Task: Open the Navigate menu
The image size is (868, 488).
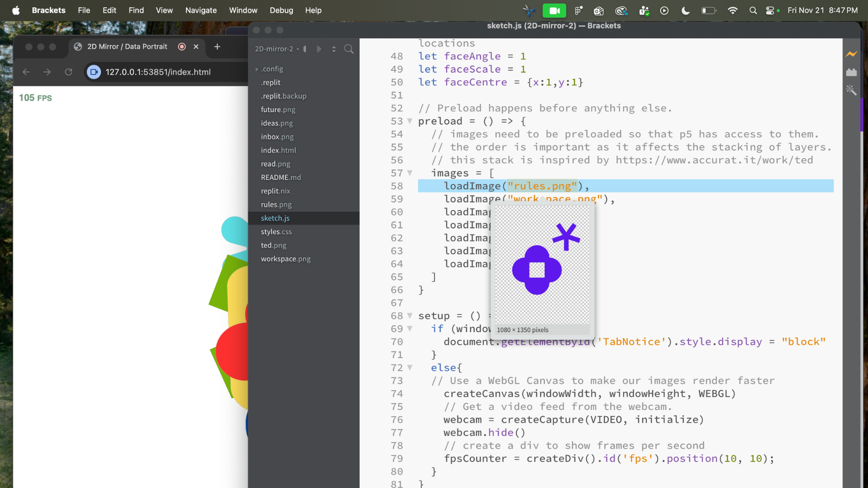Action: click(201, 10)
